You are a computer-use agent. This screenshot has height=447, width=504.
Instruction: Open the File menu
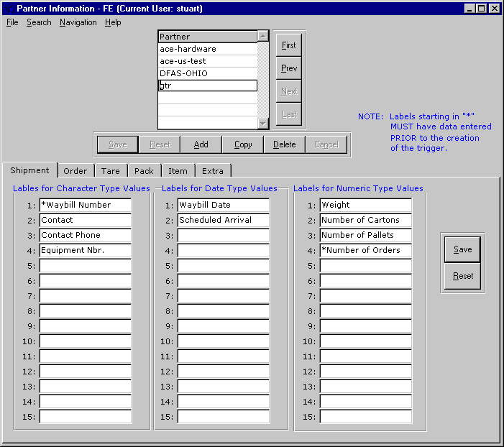click(12, 22)
